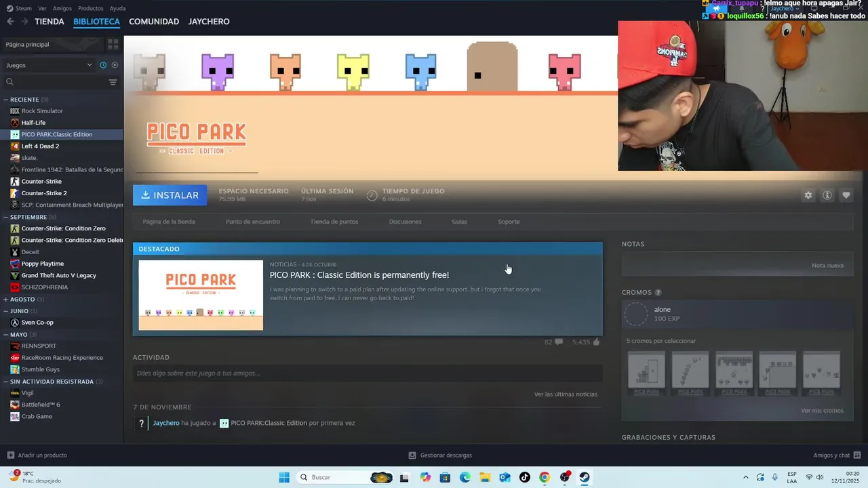Open Discusiones link
868x488 pixels.
click(x=405, y=222)
